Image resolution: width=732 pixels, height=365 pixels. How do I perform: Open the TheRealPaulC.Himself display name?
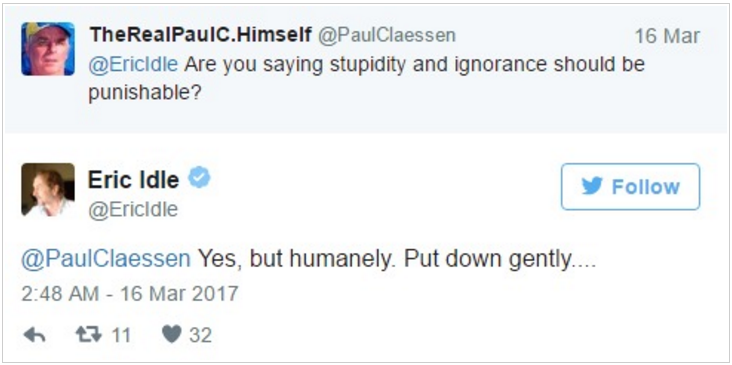200,35
